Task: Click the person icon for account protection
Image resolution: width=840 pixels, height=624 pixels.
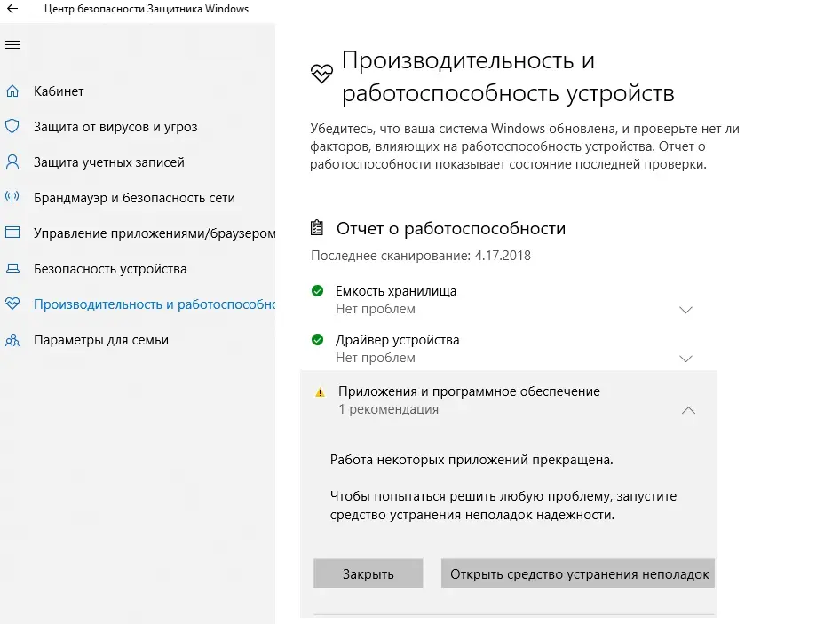Action: click(12, 162)
